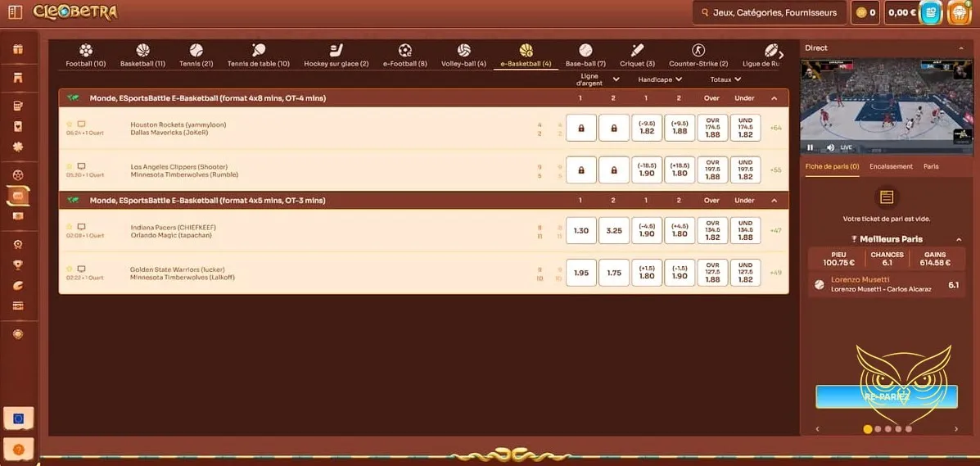980x466 pixels.
Task: Select the Football sport icon
Action: [86, 51]
